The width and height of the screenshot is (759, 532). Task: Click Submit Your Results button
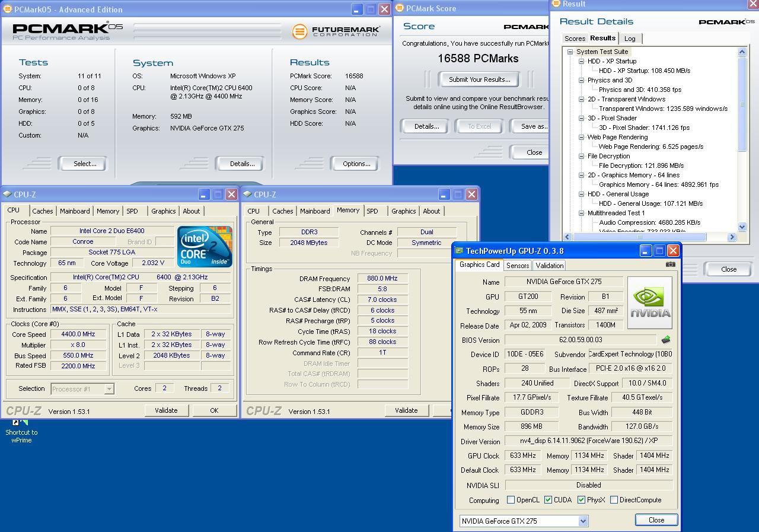(479, 79)
